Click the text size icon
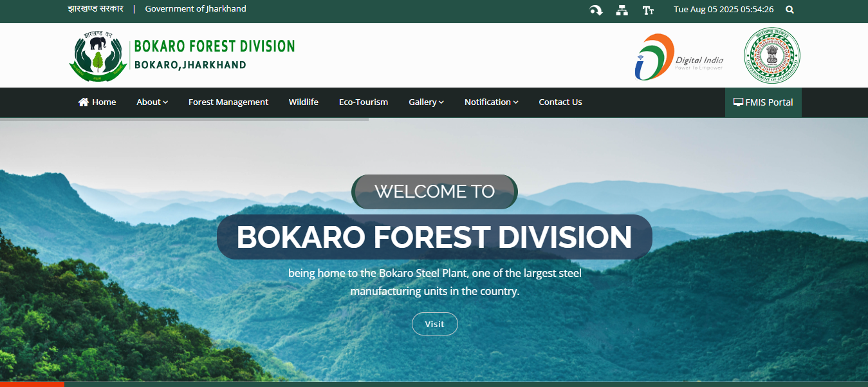 [648, 10]
